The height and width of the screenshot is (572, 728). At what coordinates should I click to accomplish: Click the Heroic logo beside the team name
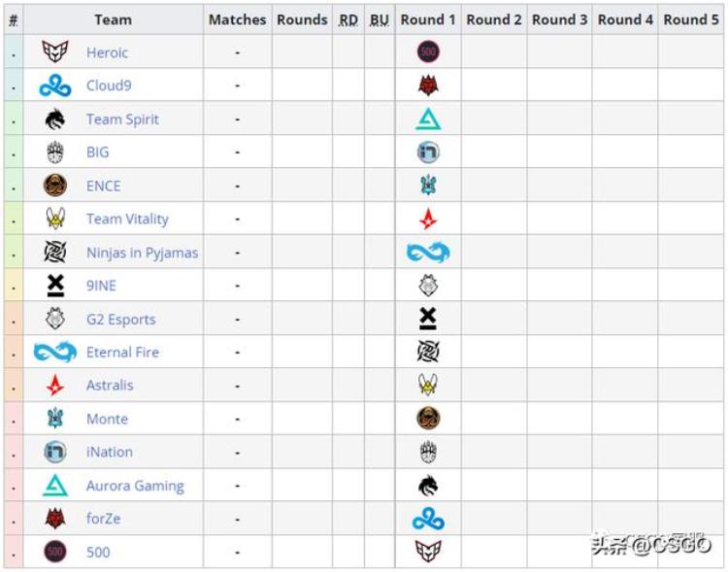55,51
